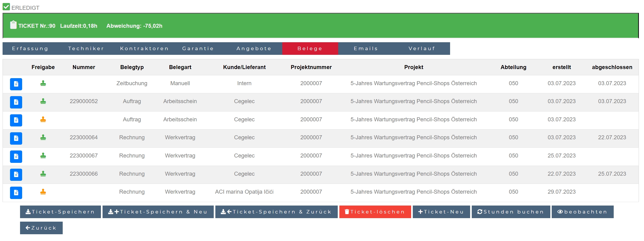The image size is (644, 241).
Task: Open the Kontraktoren tab
Action: tap(144, 49)
